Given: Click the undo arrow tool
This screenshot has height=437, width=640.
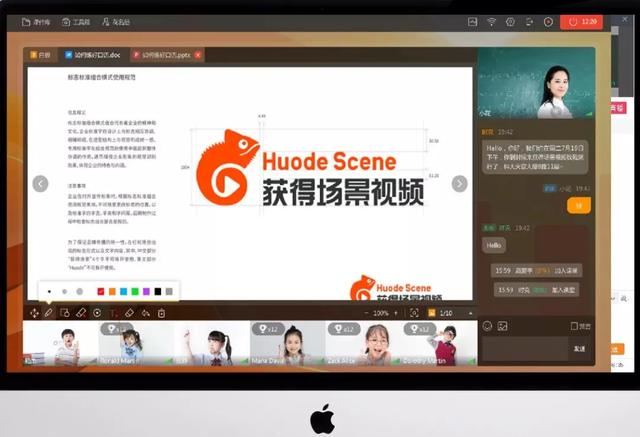Looking at the screenshot, I should click(x=146, y=313).
